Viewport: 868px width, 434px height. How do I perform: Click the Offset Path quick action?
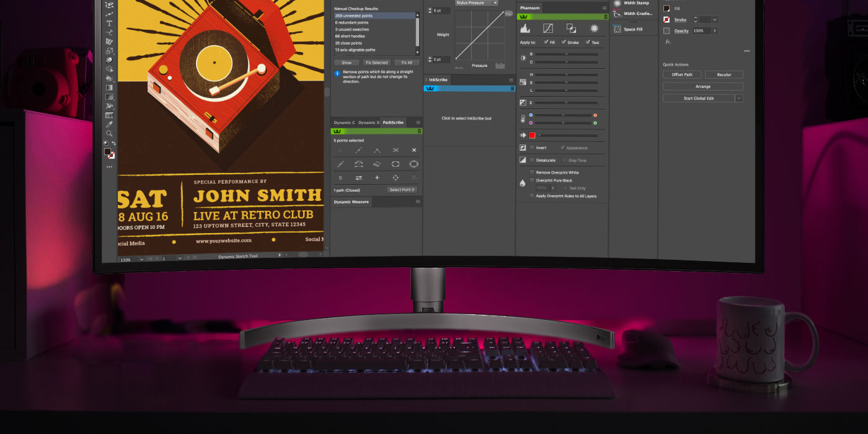tap(682, 74)
